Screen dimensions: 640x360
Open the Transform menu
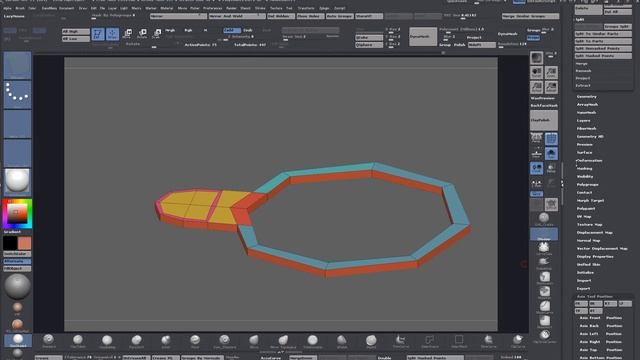coord(306,8)
